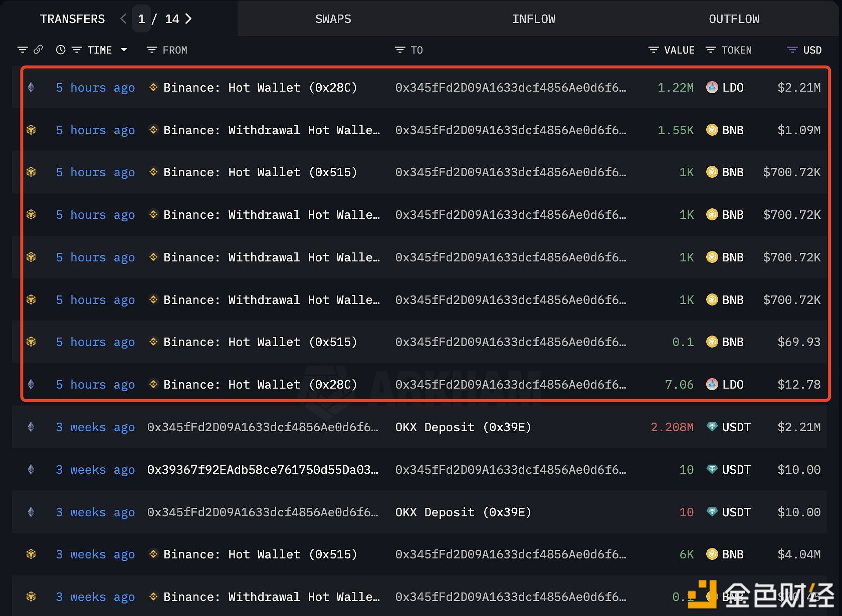Screen dimensions: 842x616
Task: Switch to the TRANSFERS tab
Action: pos(72,19)
